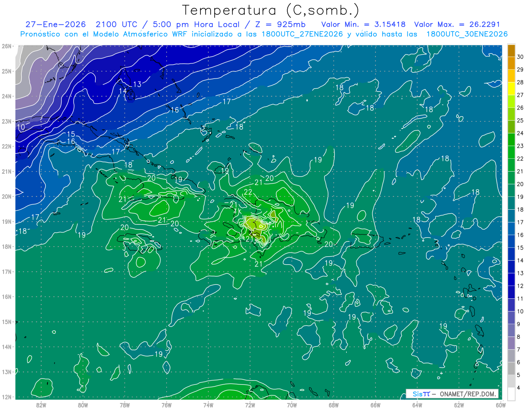Click the "14" contour label on map
The image size is (532, 411).
point(123,91)
